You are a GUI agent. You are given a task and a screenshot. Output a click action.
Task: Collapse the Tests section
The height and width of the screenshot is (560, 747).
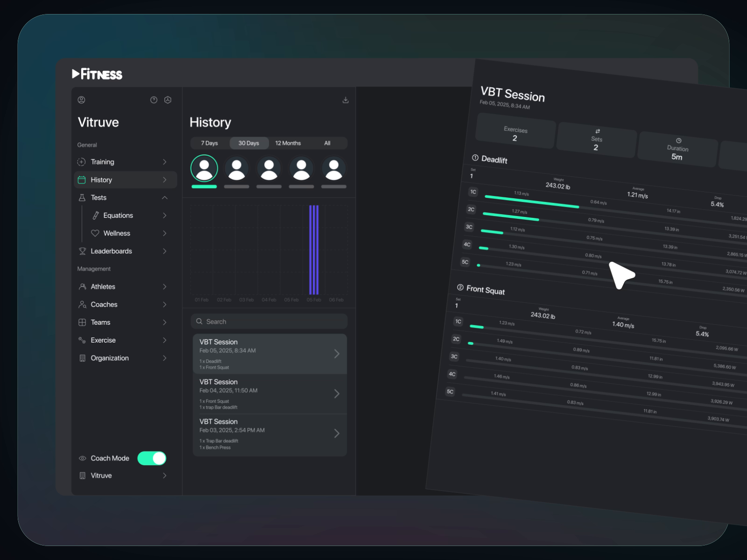pyautogui.click(x=164, y=197)
